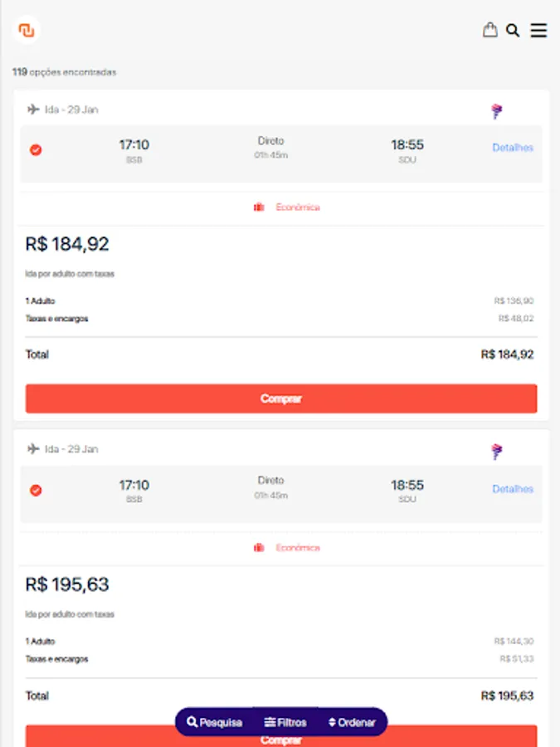Click the luggage icon beside first Econômica
Screen dimensions: 560x747
tap(259, 207)
